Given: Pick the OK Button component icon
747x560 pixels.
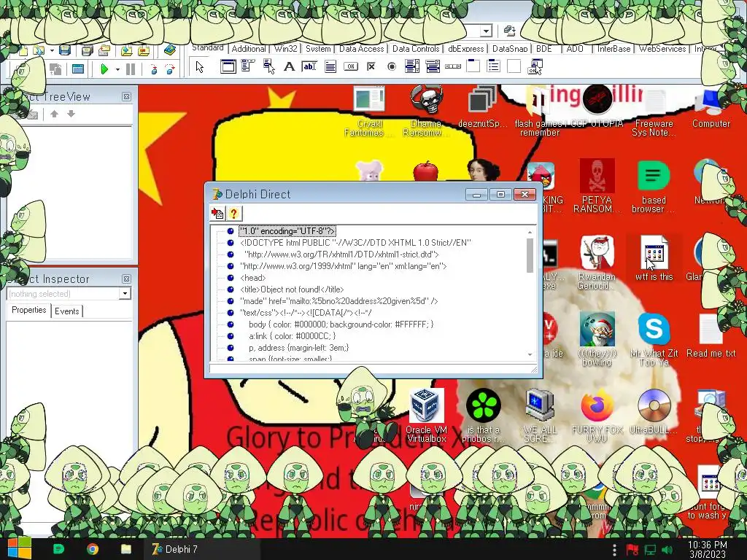Looking at the screenshot, I should (x=351, y=66).
